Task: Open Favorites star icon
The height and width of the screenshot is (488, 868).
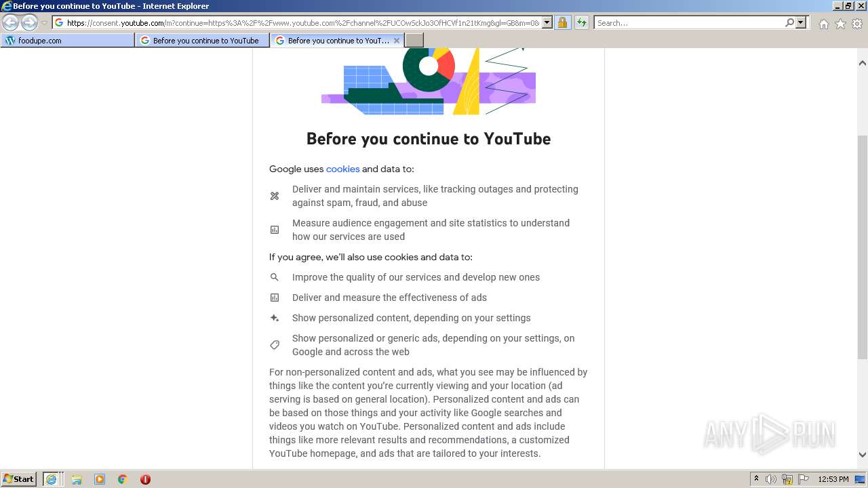Action: point(840,24)
